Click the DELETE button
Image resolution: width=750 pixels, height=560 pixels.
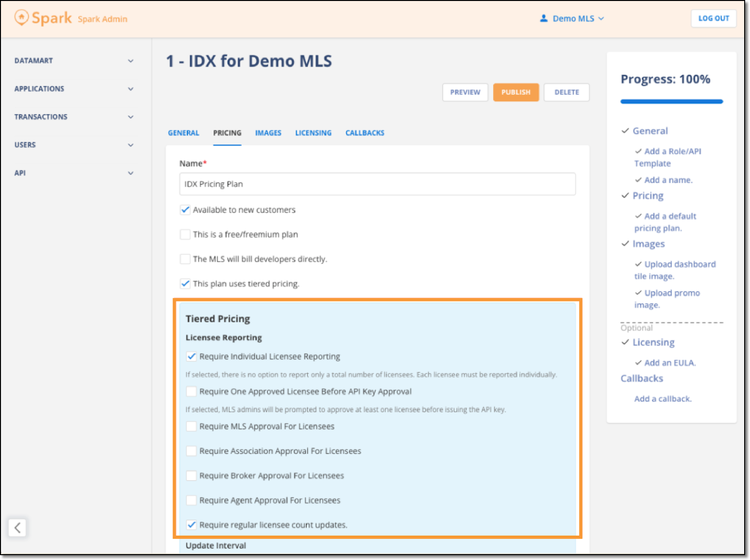pos(567,92)
